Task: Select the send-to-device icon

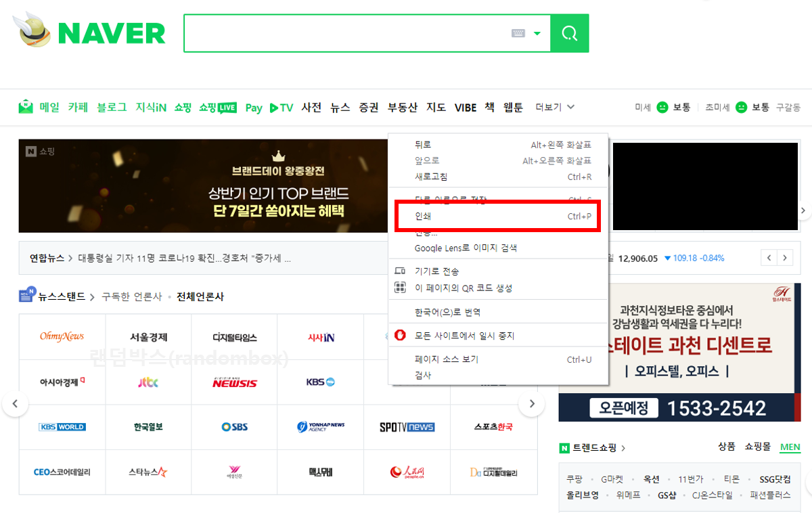Action: (400, 269)
